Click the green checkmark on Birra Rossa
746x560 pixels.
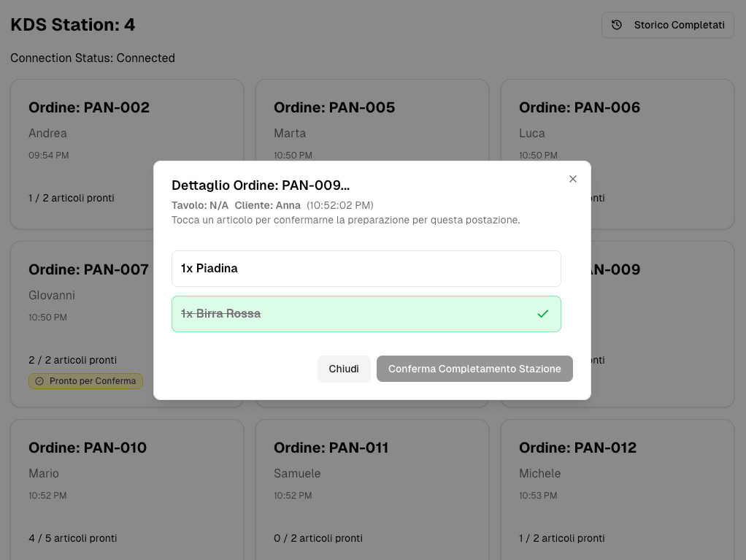pyautogui.click(x=542, y=314)
